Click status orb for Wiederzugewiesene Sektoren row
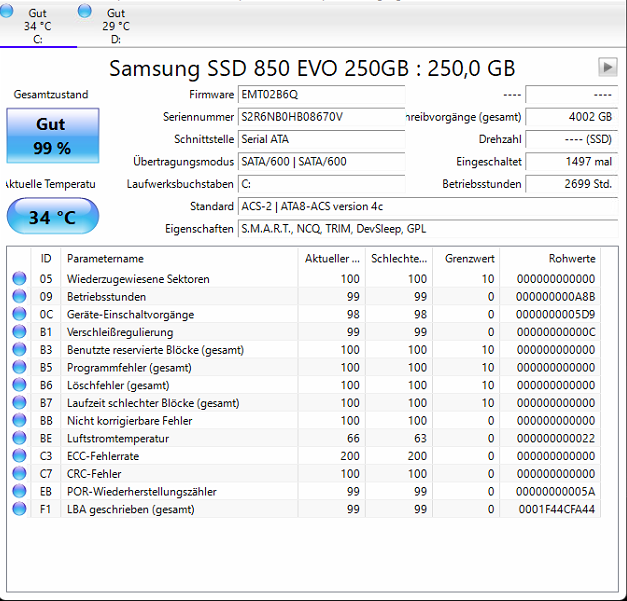 [19, 278]
